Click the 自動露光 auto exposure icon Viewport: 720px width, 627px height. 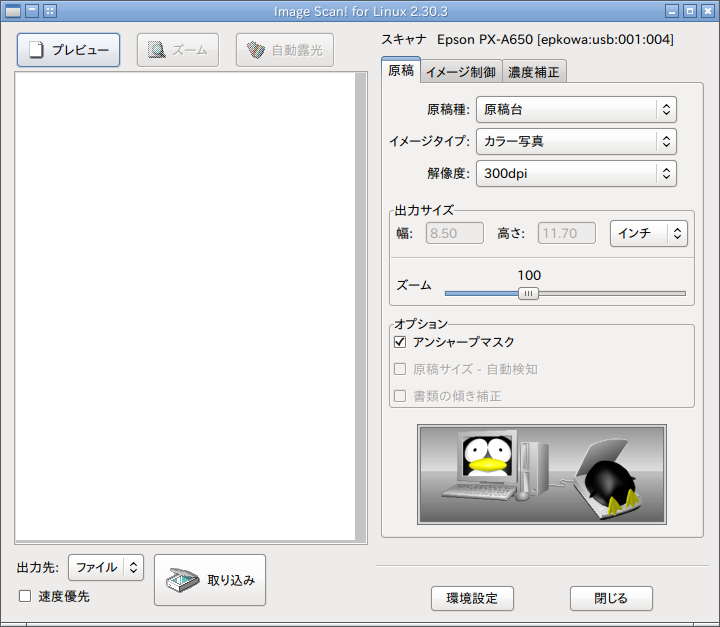pyautogui.click(x=256, y=50)
